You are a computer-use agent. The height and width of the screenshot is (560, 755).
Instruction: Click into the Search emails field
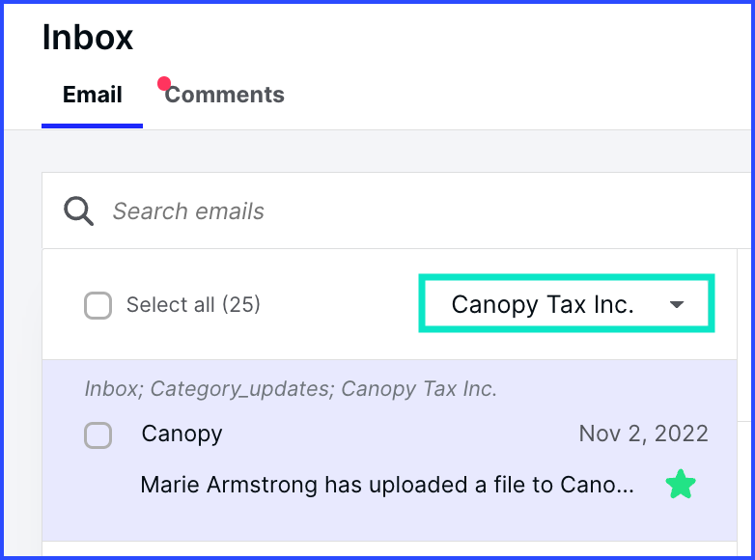[386, 211]
